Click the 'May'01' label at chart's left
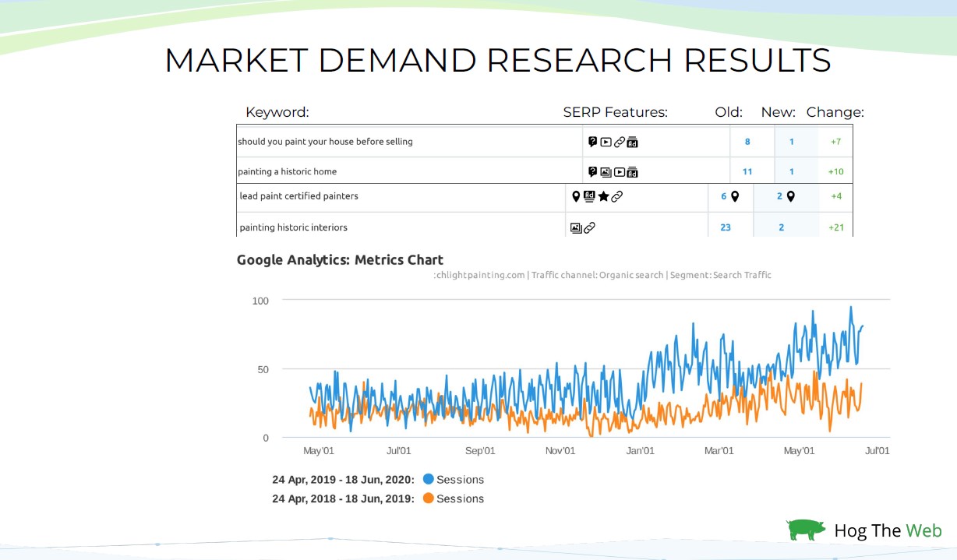This screenshot has width=957, height=560. tap(319, 450)
